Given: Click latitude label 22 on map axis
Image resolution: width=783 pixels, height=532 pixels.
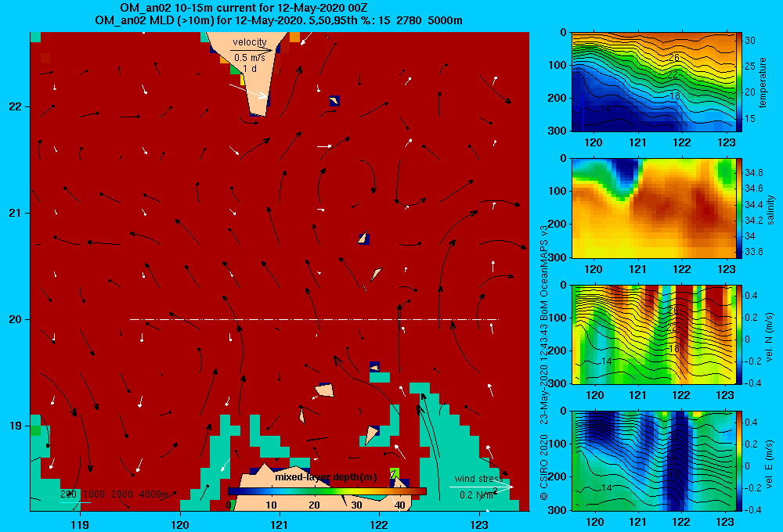Looking at the screenshot, I should [16, 107].
